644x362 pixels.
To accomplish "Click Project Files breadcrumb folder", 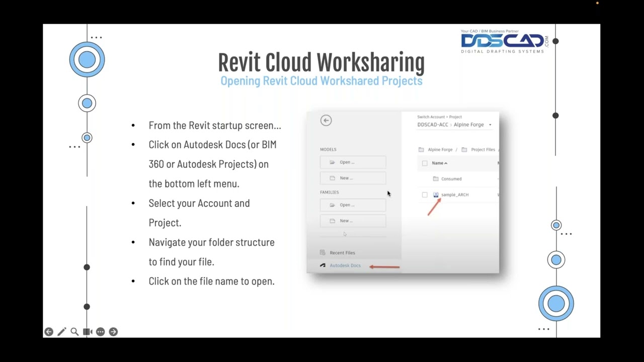I will [483, 149].
